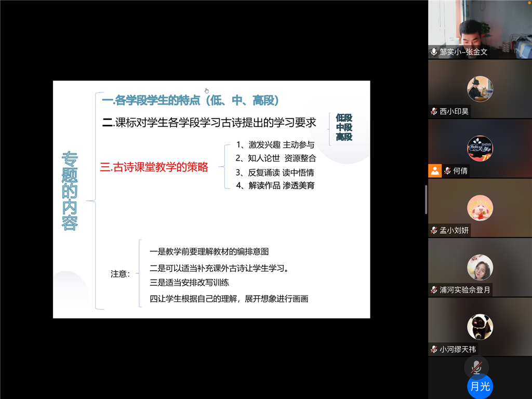This screenshot has width=532, height=399.
Task: Click the muted mic icon for 小河缪天祎
Action: 434,349
